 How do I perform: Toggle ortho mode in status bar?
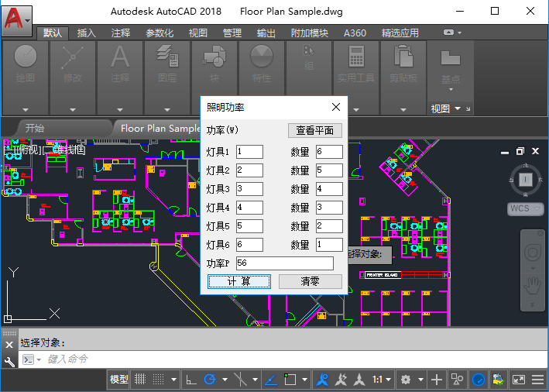point(191,380)
